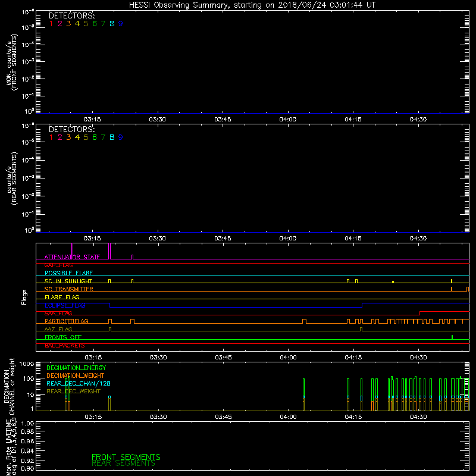Viewport: 476px width, 476px height.
Task: Click 04:30 time label under Flags plot
Action: [x=418, y=358]
